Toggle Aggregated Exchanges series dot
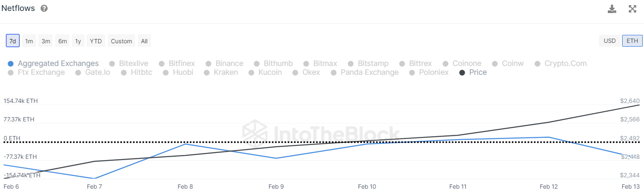The width and height of the screenshot is (644, 192). (11, 64)
